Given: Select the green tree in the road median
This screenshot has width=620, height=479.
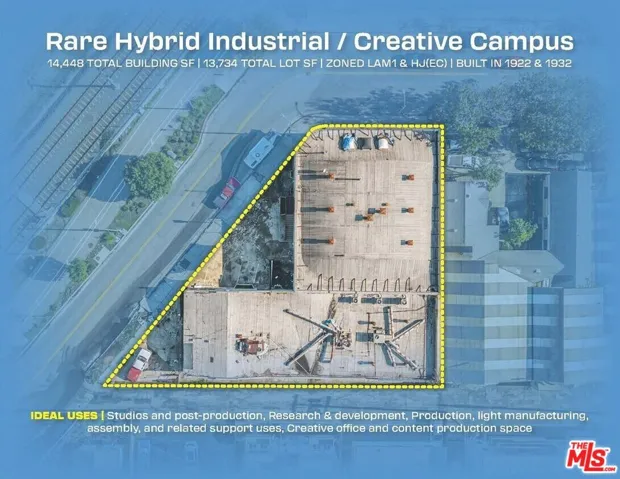Looking at the screenshot, I should tap(150, 175).
